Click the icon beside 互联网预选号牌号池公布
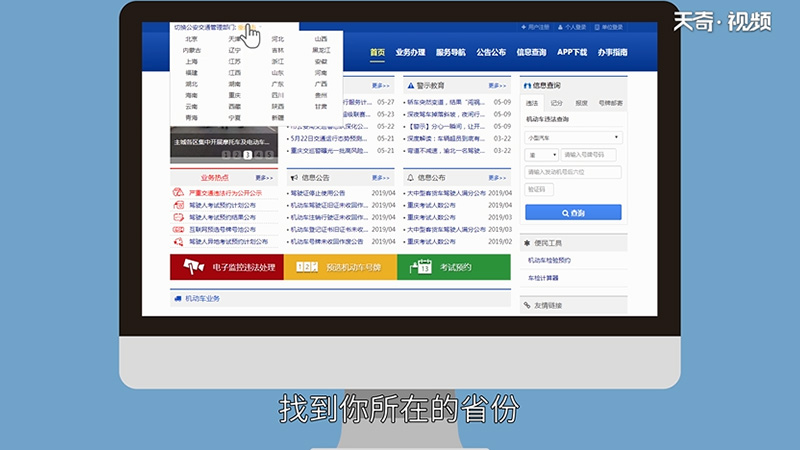 coord(178,229)
